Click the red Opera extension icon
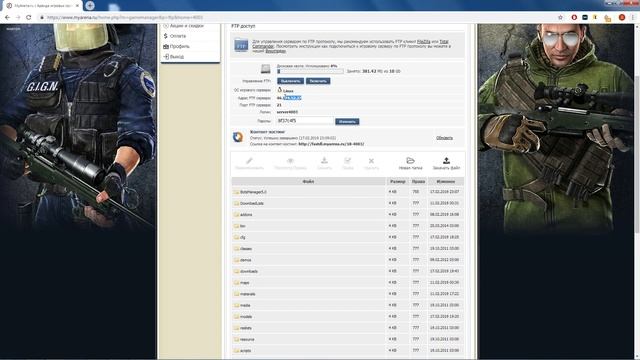 click(574, 18)
